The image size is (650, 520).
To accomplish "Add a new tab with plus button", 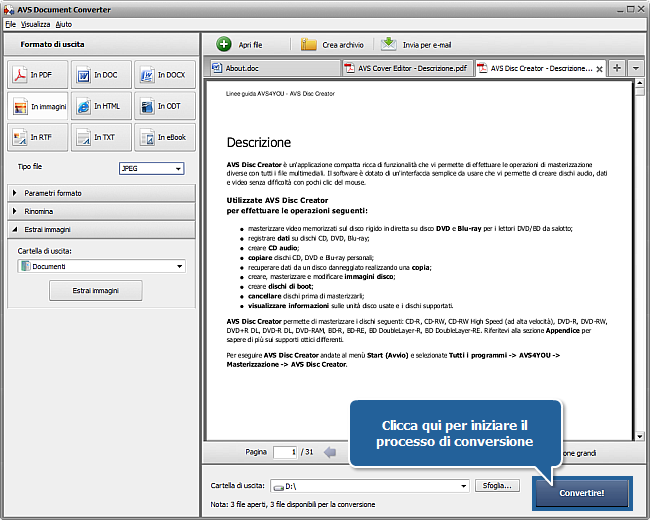I will coord(617,68).
